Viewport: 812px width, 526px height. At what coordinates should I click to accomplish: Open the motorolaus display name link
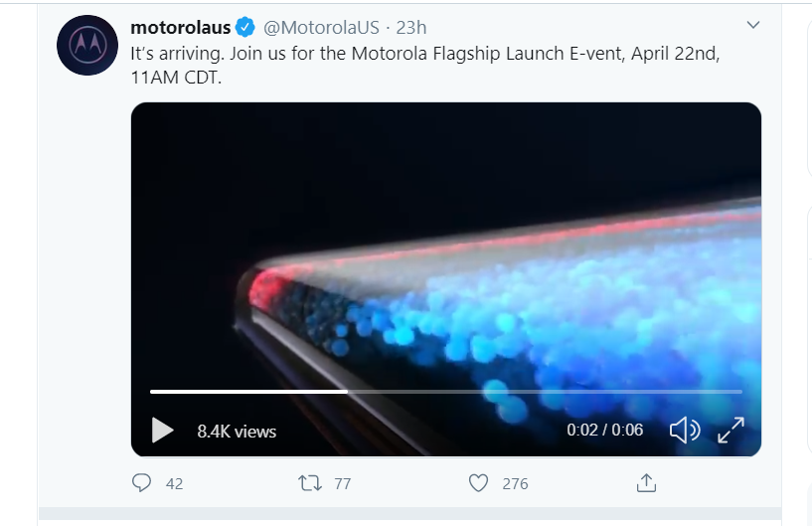pos(180,28)
